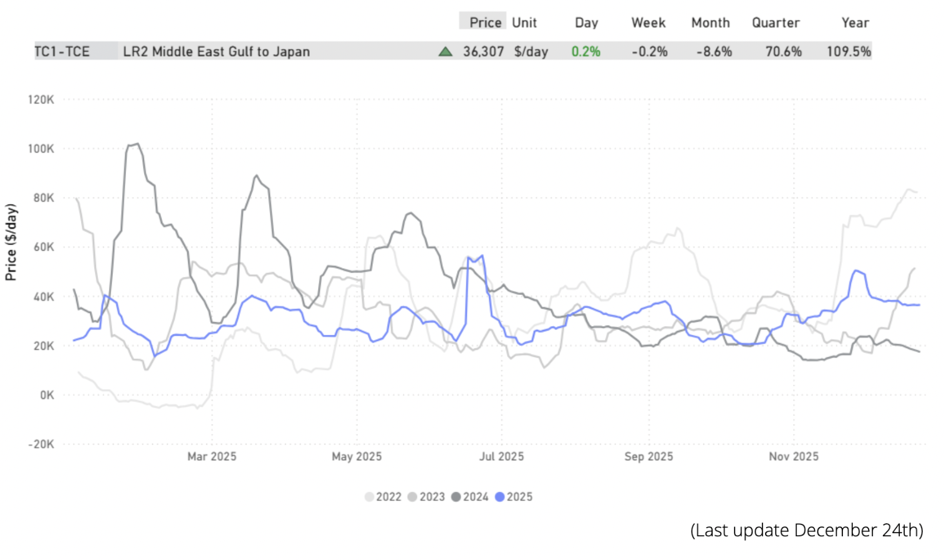Click the 2025 line's late-June spike
944x560 pixels.
(x=481, y=256)
